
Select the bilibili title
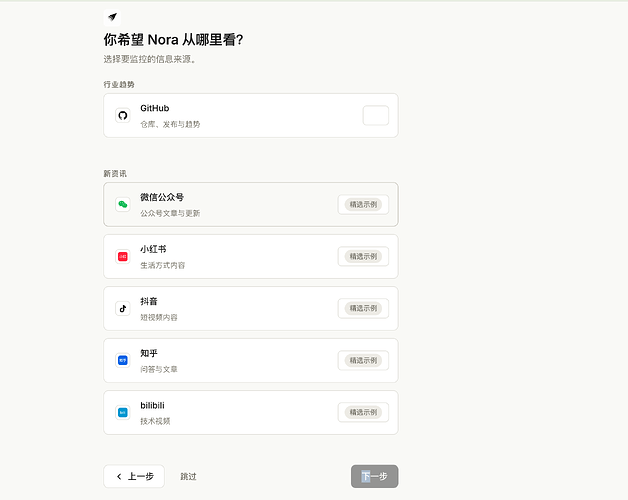click(x=152, y=405)
